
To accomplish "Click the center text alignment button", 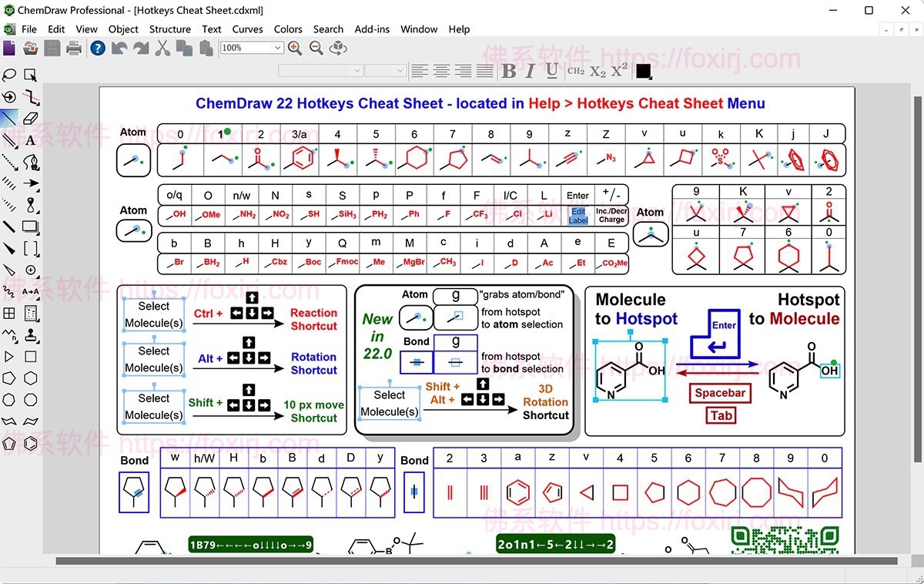I will [x=441, y=71].
